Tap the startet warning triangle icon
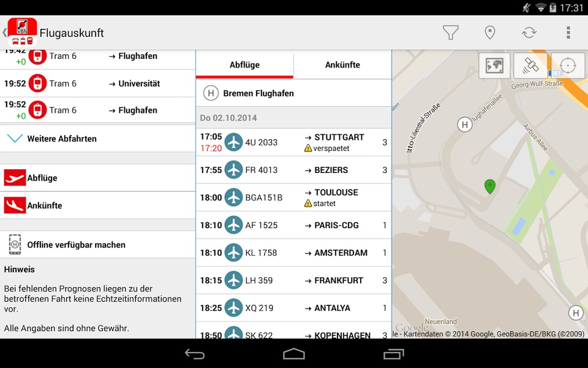Screen dimensions: 588x368 pos(308,204)
